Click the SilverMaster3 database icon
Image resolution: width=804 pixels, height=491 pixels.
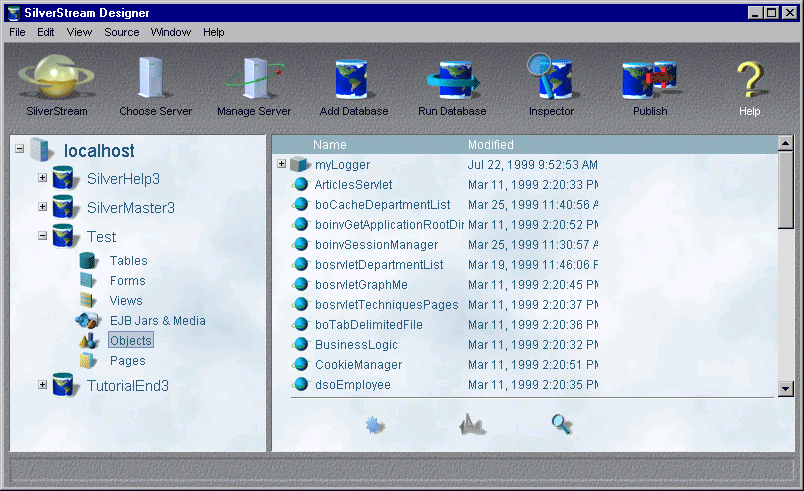tap(64, 208)
